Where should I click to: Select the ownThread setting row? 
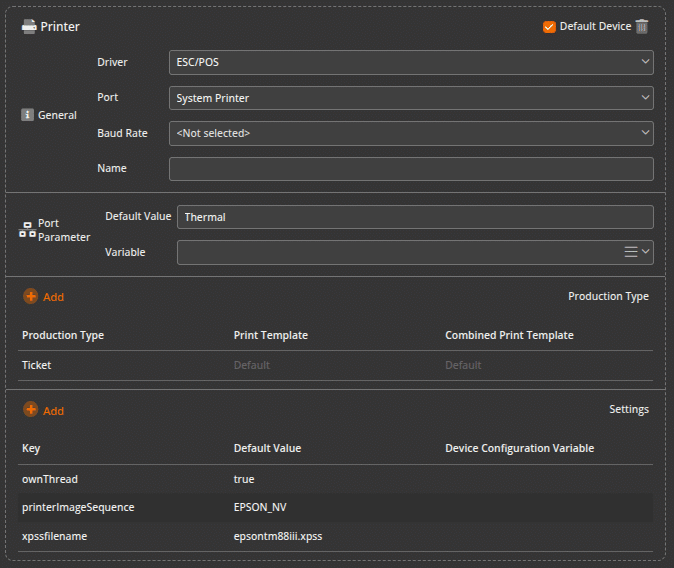tap(50, 479)
